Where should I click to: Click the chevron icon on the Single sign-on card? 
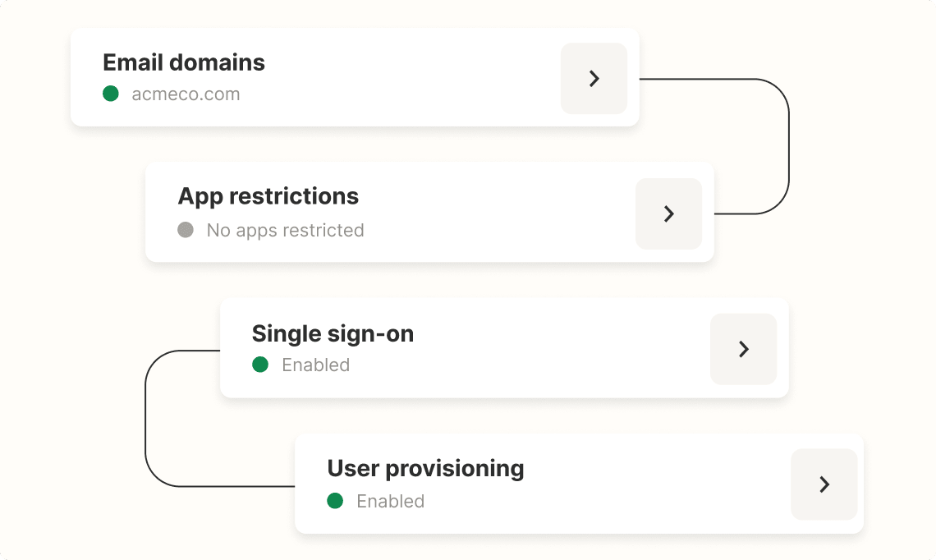click(743, 348)
